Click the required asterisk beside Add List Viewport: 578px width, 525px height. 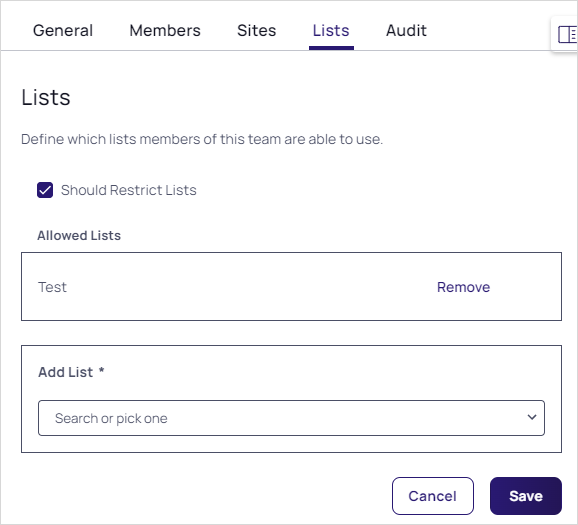click(101, 370)
